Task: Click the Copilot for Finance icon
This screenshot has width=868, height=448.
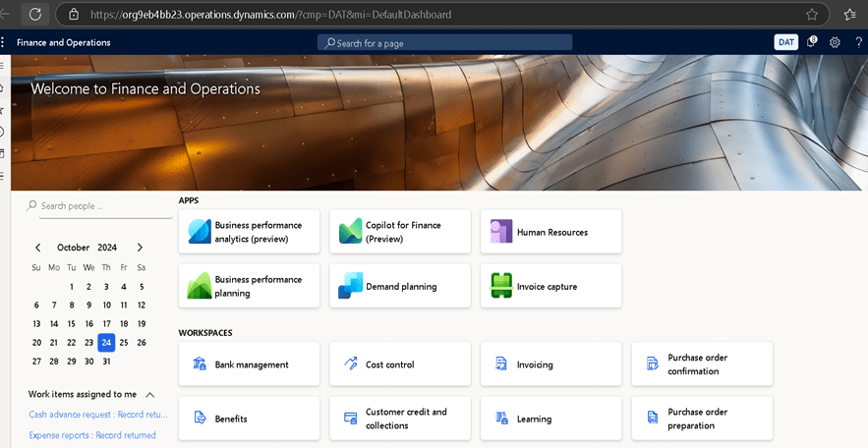Action: click(351, 232)
